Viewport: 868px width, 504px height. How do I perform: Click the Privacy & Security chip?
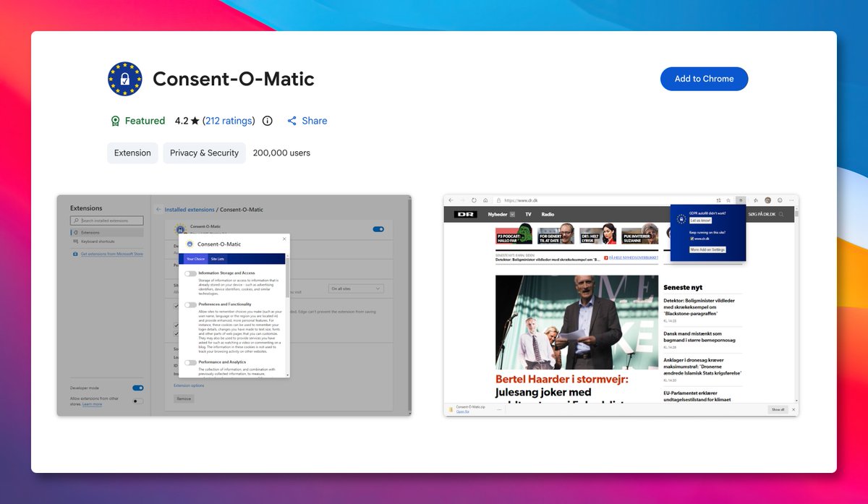coord(204,153)
